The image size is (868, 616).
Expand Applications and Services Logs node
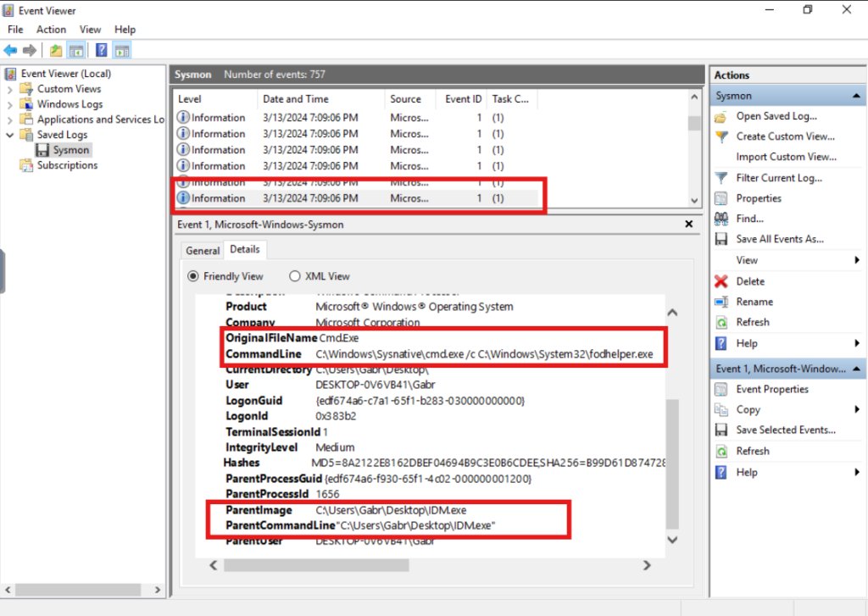coord(9,119)
